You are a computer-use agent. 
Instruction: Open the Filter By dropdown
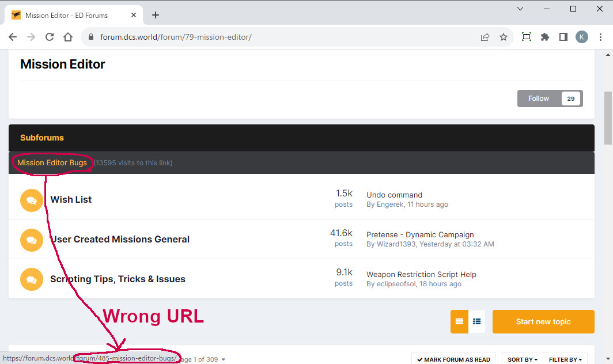pos(565,359)
